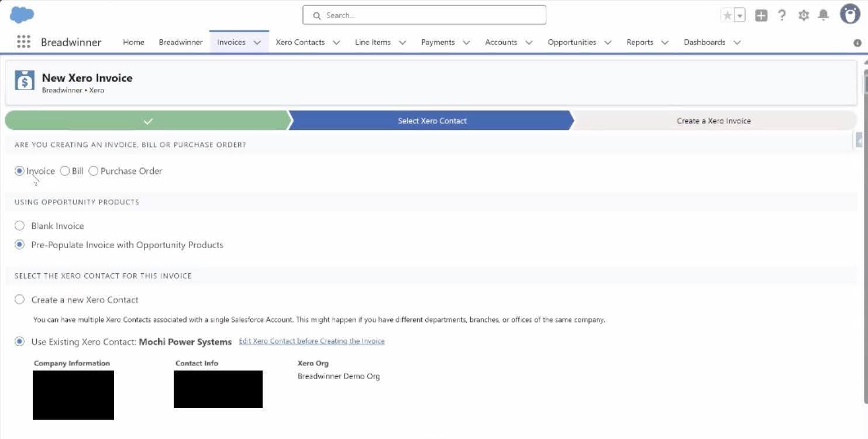Click the Create a Xero Invoice step
The width and height of the screenshot is (868, 439).
coord(714,121)
